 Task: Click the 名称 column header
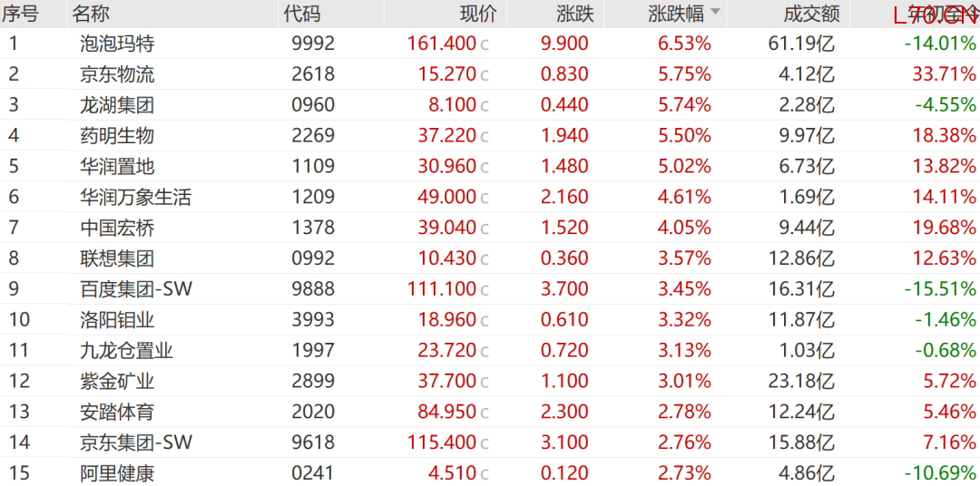pyautogui.click(x=91, y=14)
